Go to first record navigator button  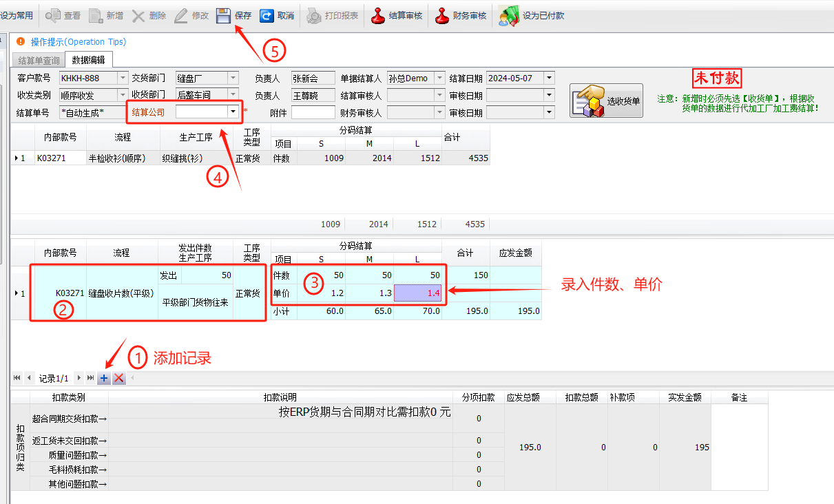coord(17,378)
